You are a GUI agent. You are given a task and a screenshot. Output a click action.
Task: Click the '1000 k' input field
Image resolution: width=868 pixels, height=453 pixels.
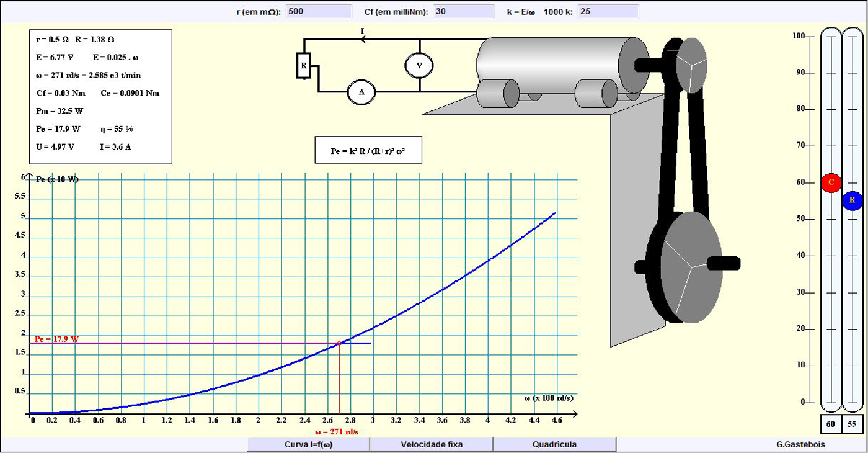coord(608,11)
